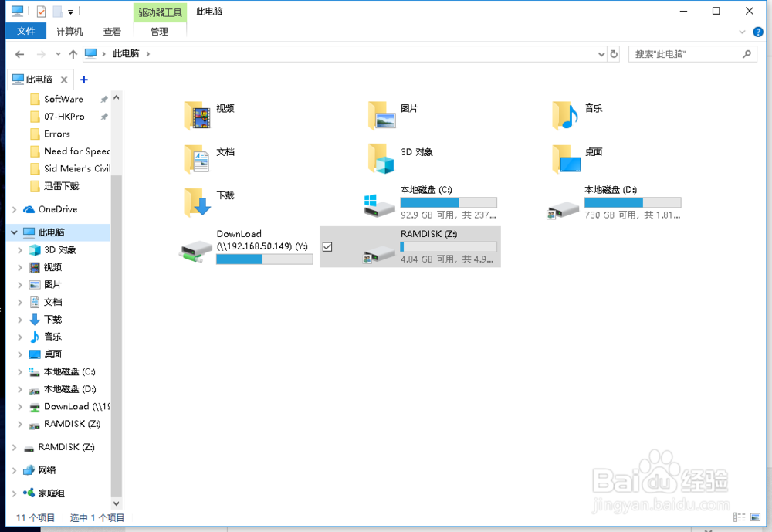
Task: Click pin icon next to SoftWare
Action: pos(104,100)
